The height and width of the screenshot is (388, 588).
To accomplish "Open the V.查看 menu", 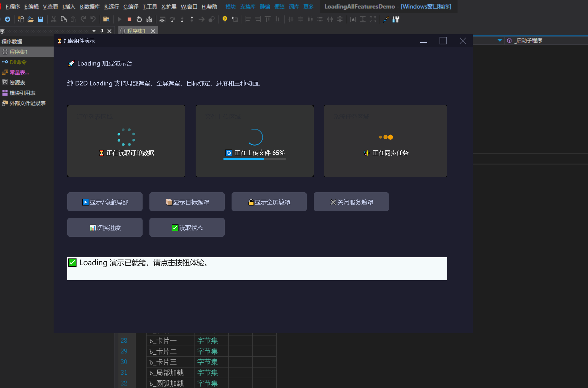I will [50, 7].
